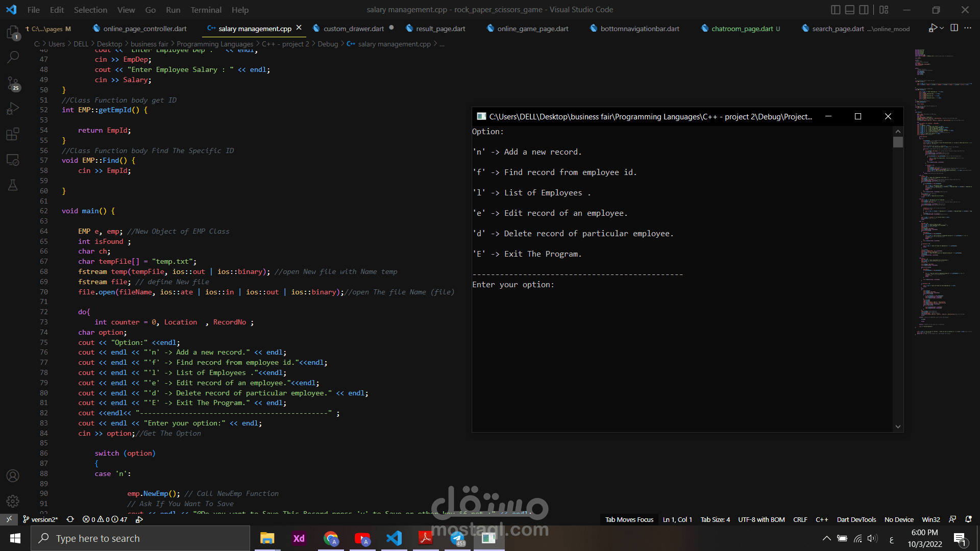Open the errors and warnings panel
Image resolution: width=980 pixels, height=551 pixels.
[x=104, y=519]
